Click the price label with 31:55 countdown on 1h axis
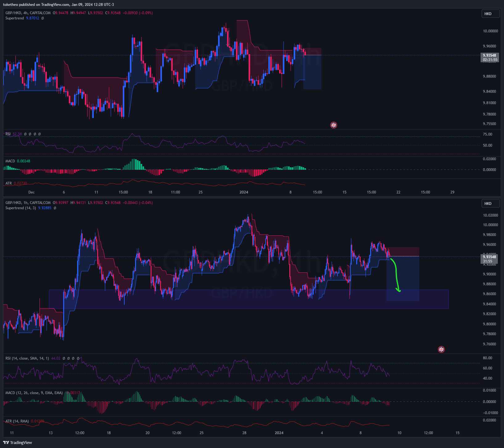The width and height of the screenshot is (504, 448). pos(490,259)
